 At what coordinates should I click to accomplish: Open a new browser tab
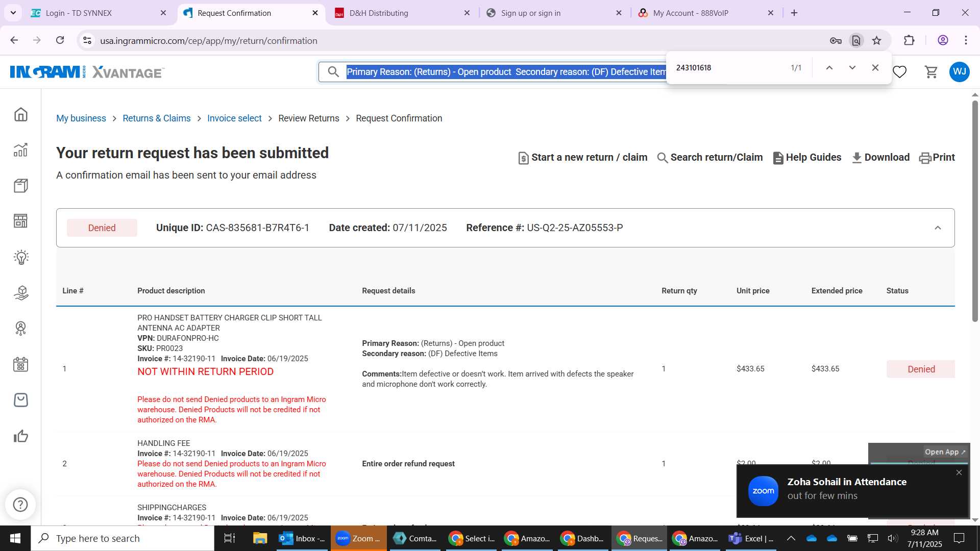tap(794, 13)
